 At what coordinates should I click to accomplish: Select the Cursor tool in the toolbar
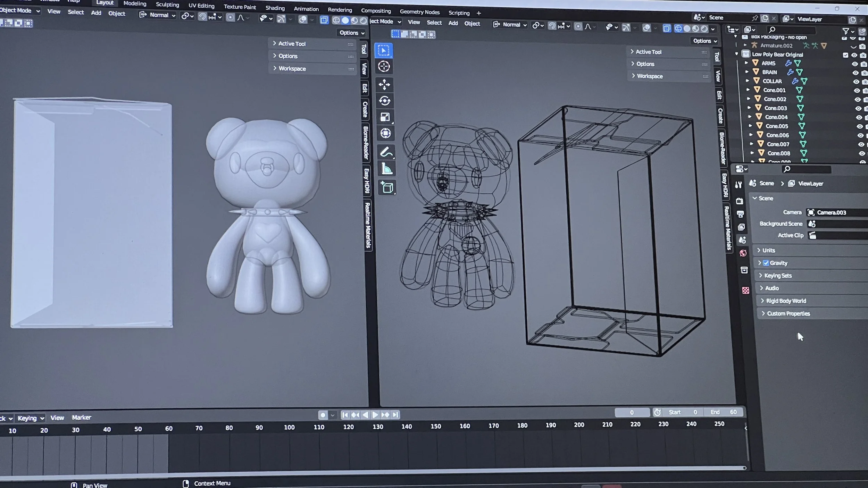click(x=384, y=66)
